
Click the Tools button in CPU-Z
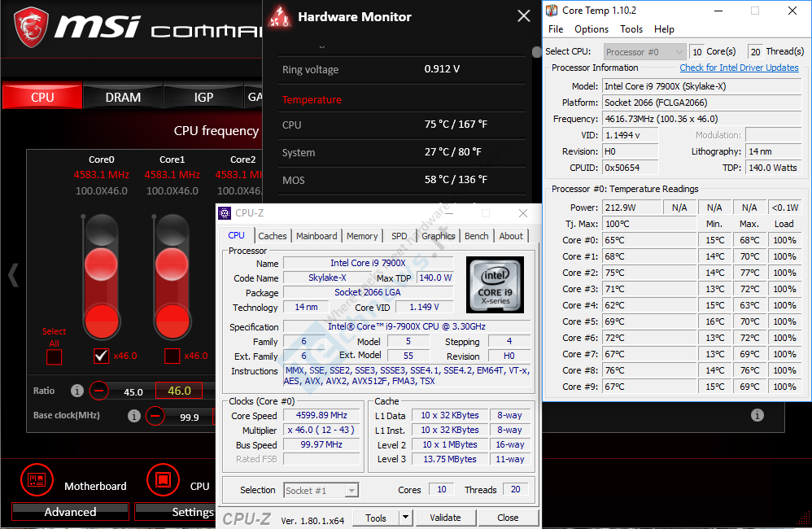point(376,518)
